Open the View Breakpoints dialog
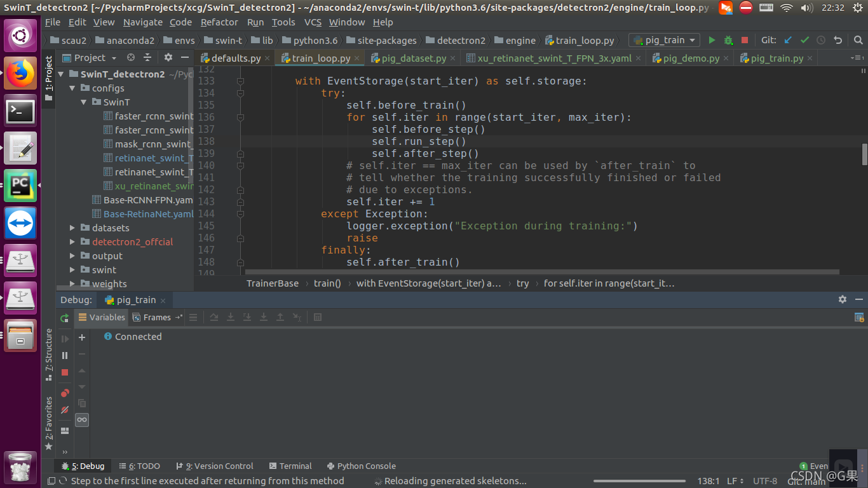This screenshot has width=868, height=488. 65,393
